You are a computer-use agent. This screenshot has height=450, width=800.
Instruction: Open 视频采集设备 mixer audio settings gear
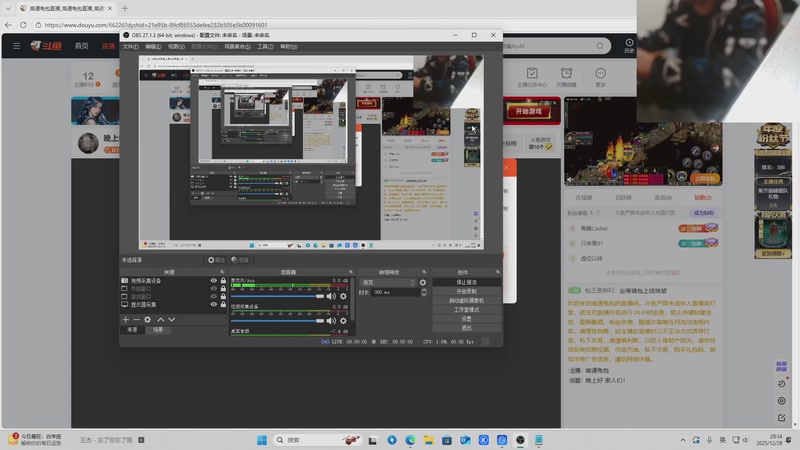[343, 321]
